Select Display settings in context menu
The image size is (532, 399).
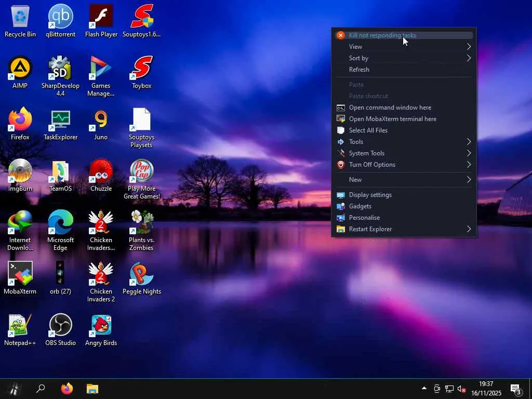click(370, 195)
